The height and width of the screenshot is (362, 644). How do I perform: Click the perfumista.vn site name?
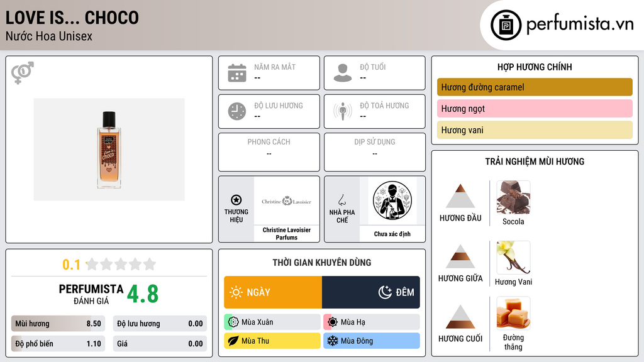click(580, 24)
